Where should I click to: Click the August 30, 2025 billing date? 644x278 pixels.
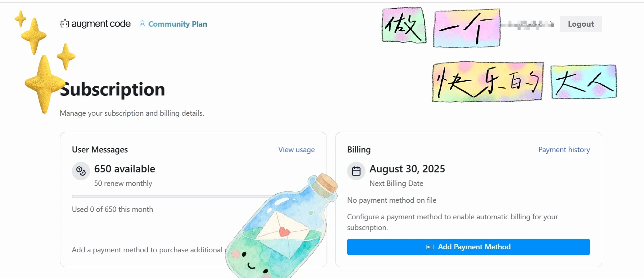tap(407, 169)
